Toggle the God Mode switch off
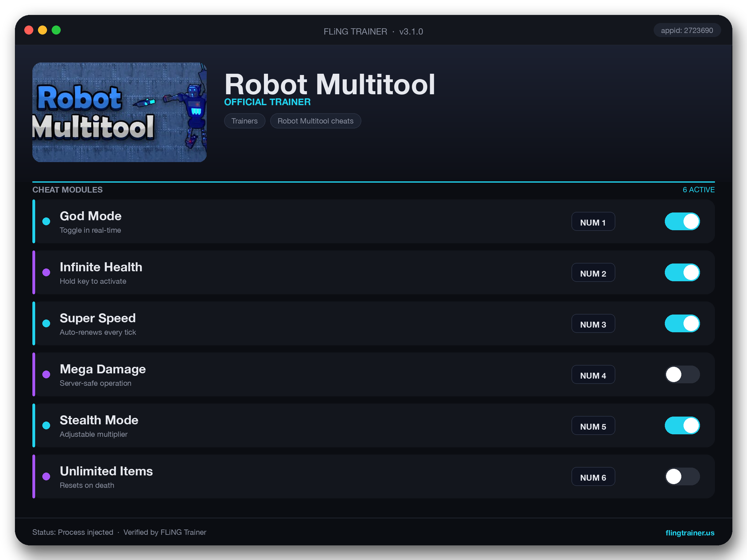Screen dimensions: 747x560 (682, 222)
